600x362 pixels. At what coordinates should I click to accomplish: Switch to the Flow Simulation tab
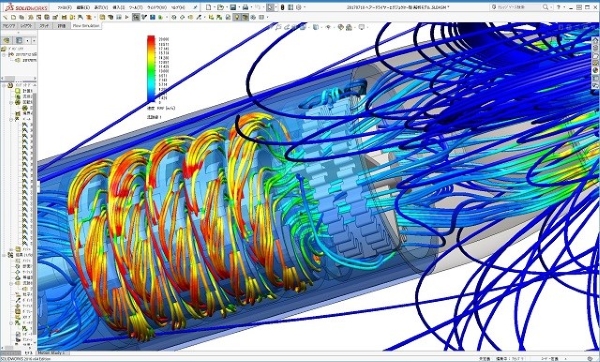pos(86,26)
